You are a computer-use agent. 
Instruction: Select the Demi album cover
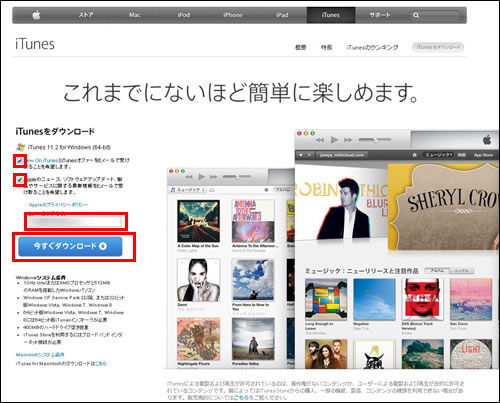[198, 280]
